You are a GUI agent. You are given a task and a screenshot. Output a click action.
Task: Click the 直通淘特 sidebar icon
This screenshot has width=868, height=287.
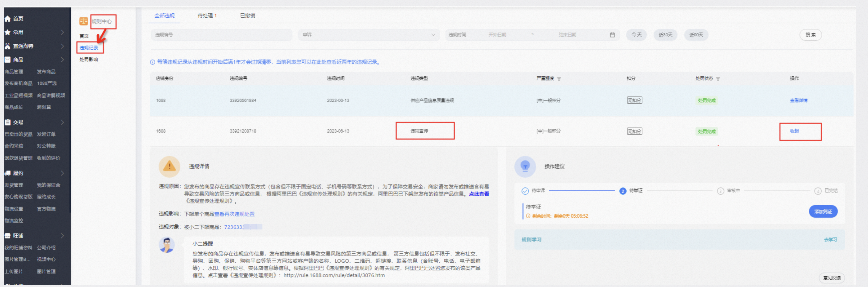(x=7, y=46)
